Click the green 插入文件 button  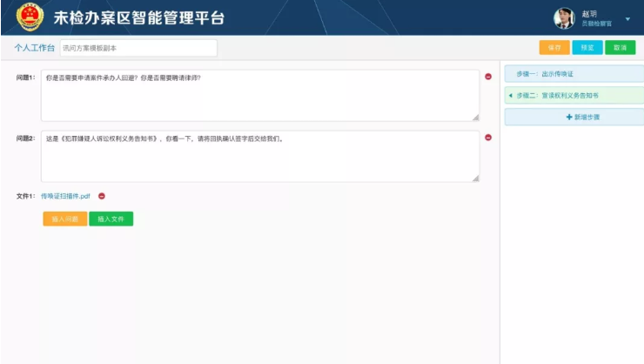click(111, 219)
